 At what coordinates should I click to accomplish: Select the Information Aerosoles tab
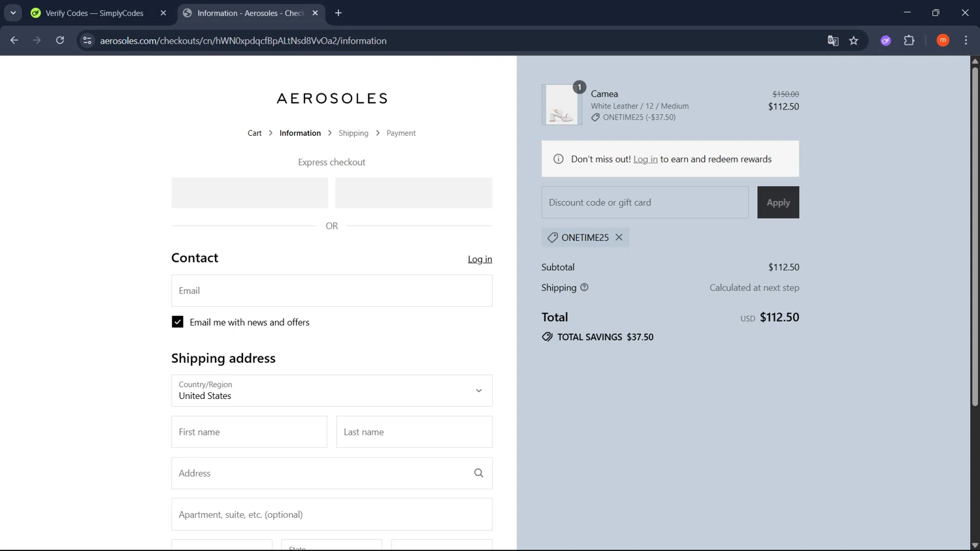coord(252,13)
